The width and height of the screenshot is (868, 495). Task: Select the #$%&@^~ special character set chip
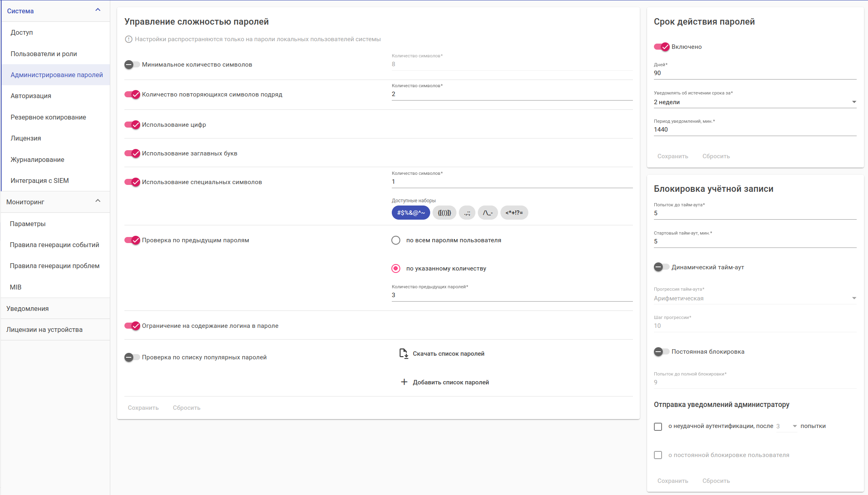(410, 213)
